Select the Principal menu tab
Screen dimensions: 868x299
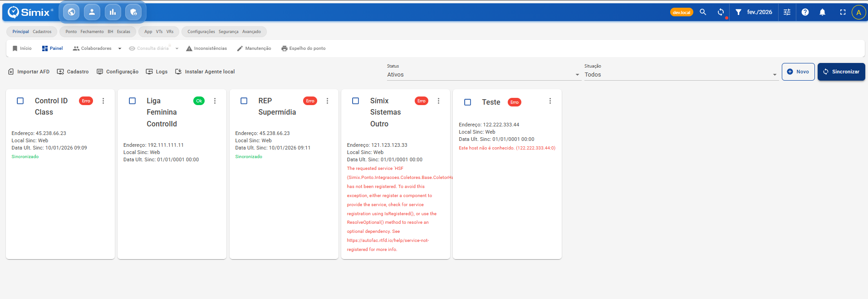20,32
